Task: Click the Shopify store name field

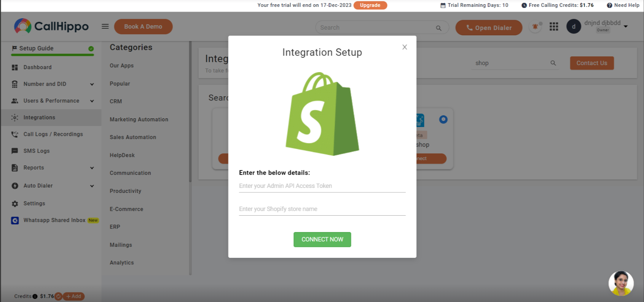Action: pos(322,209)
